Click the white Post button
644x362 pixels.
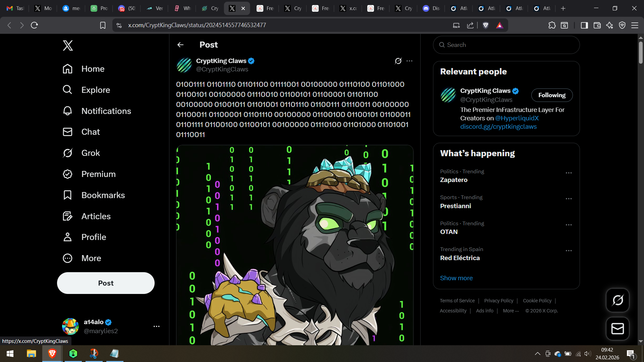coord(106,283)
